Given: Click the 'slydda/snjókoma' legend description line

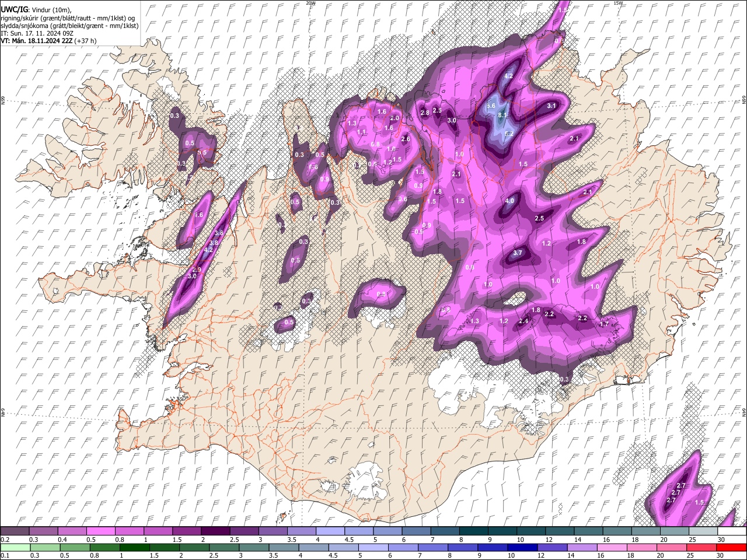Looking at the screenshot, I should 69,26.
